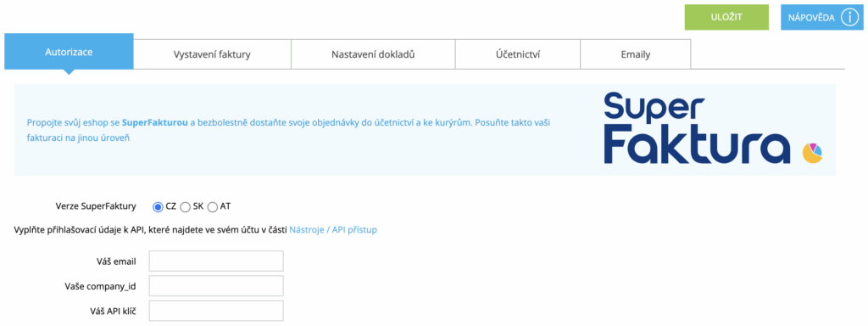The image size is (868, 326).
Task: Switch to the Vystavení faktury tab
Action: [213, 54]
